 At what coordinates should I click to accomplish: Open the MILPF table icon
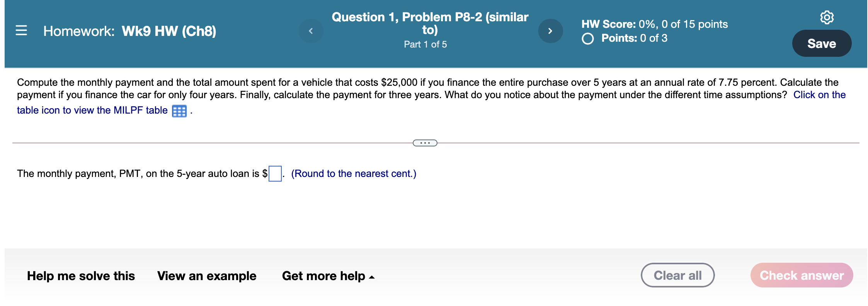tap(179, 110)
